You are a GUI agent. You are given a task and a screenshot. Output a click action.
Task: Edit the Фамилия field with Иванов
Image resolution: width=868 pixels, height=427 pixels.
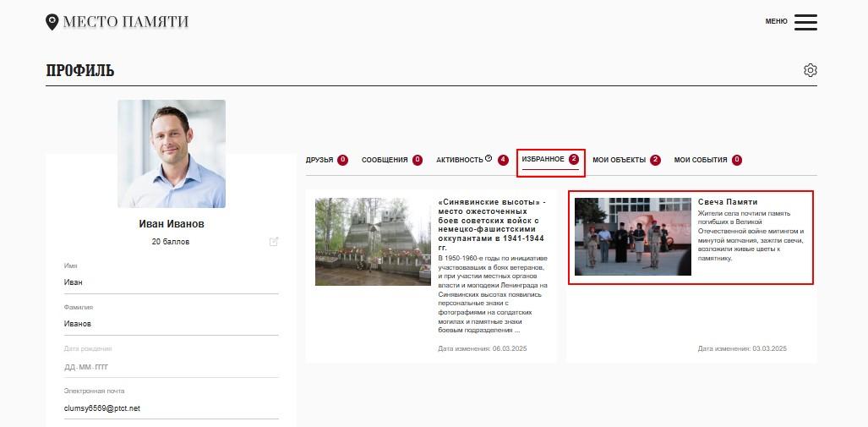tap(171, 324)
